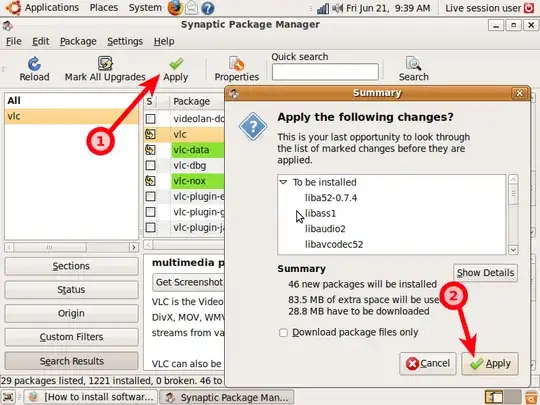Click the Quick search input field
540x405 pixels.
coord(325,72)
